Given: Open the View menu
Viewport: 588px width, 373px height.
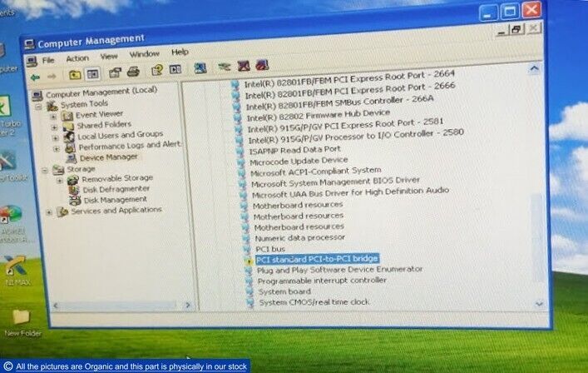Looking at the screenshot, I should coord(109,57).
